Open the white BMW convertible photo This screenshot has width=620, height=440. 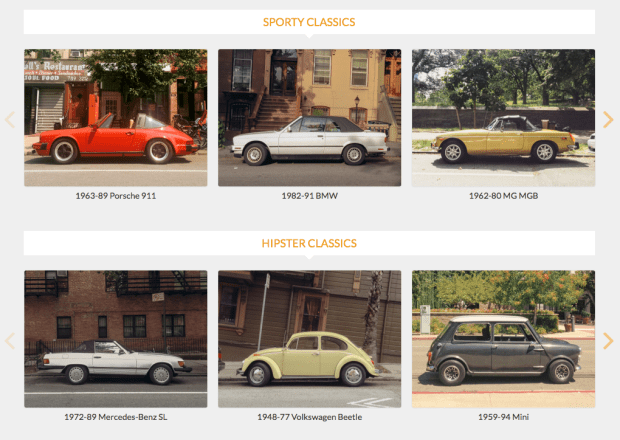click(309, 118)
